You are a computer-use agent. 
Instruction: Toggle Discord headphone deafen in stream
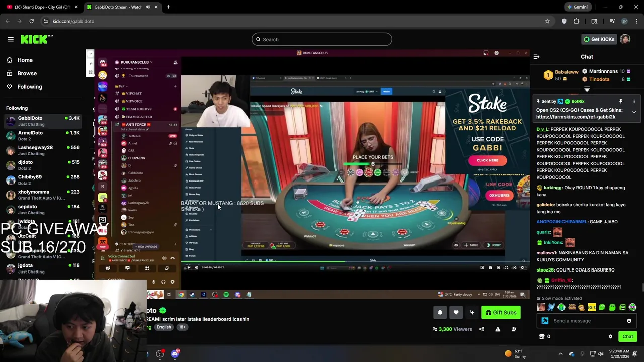[163, 282]
